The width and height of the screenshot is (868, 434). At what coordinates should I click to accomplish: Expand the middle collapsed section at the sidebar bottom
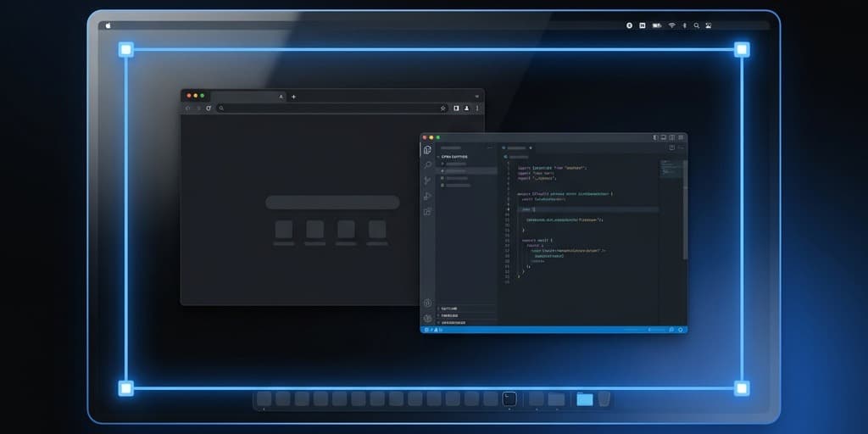tap(467, 315)
